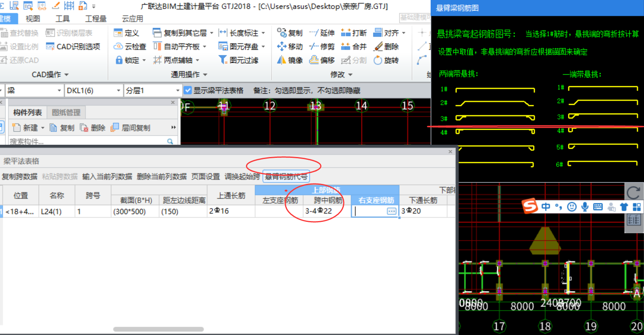Click 层间复制 button
Viewport: 644px width, 335px height.
(x=131, y=128)
